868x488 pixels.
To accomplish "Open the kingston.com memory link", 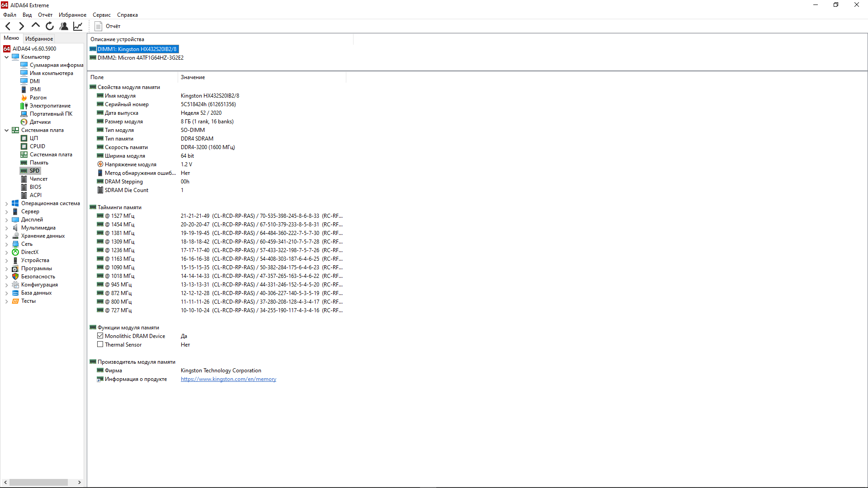I will tap(228, 379).
